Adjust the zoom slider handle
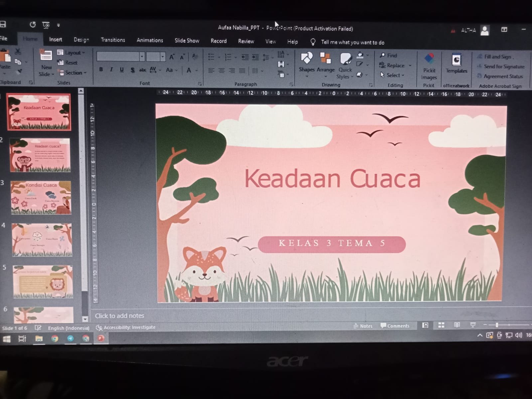 tap(497, 325)
